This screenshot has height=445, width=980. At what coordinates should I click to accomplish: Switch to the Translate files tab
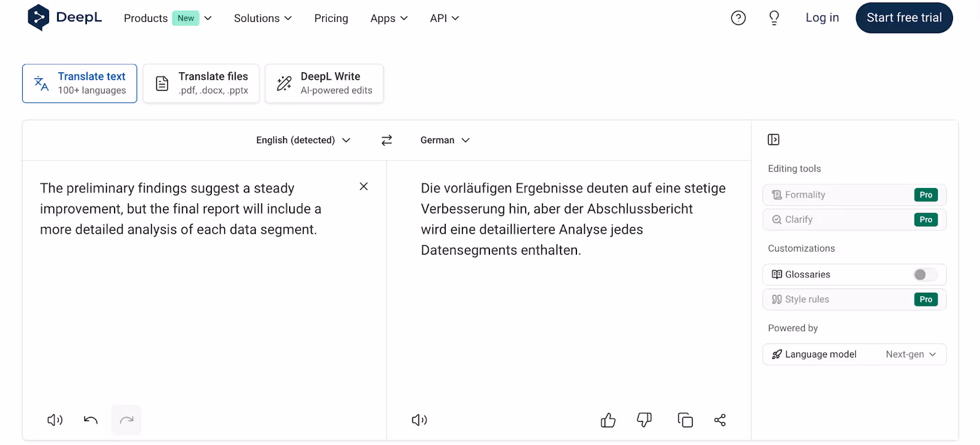[201, 83]
